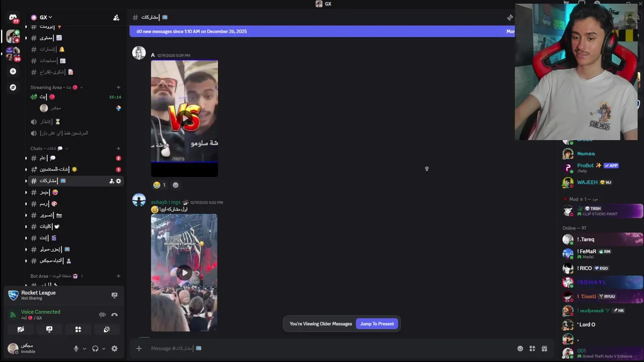Open edit channel gear on مشاركات channel

point(119,181)
